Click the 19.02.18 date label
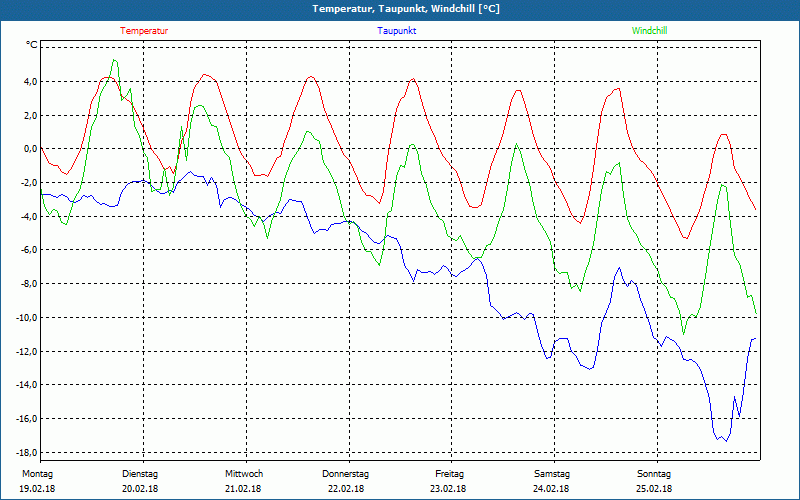The width and height of the screenshot is (800, 500). click(37, 489)
